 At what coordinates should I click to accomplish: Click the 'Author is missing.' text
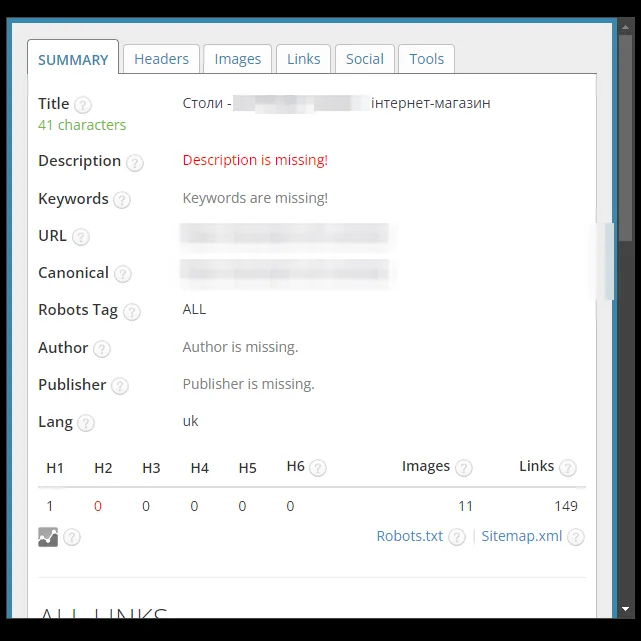pos(240,347)
